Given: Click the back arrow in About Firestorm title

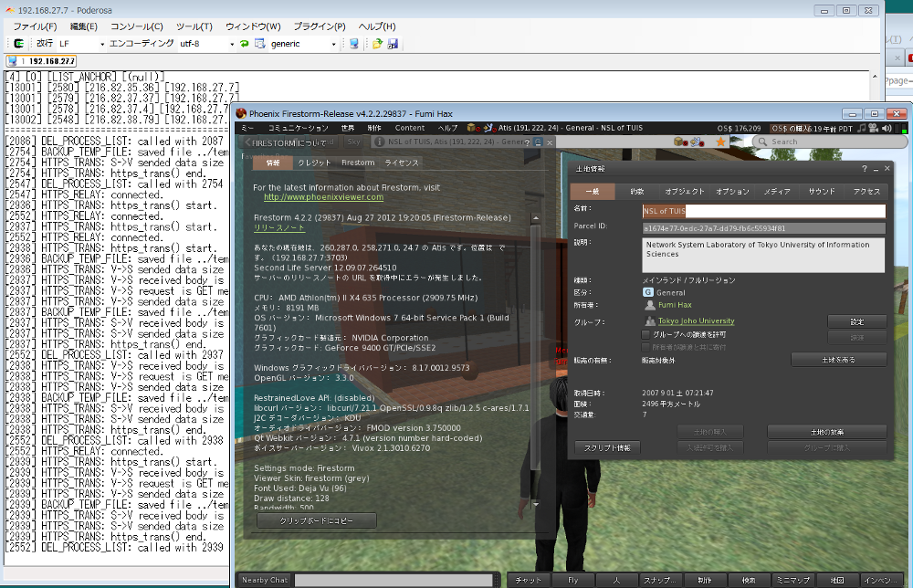Looking at the screenshot, I should point(247,142).
